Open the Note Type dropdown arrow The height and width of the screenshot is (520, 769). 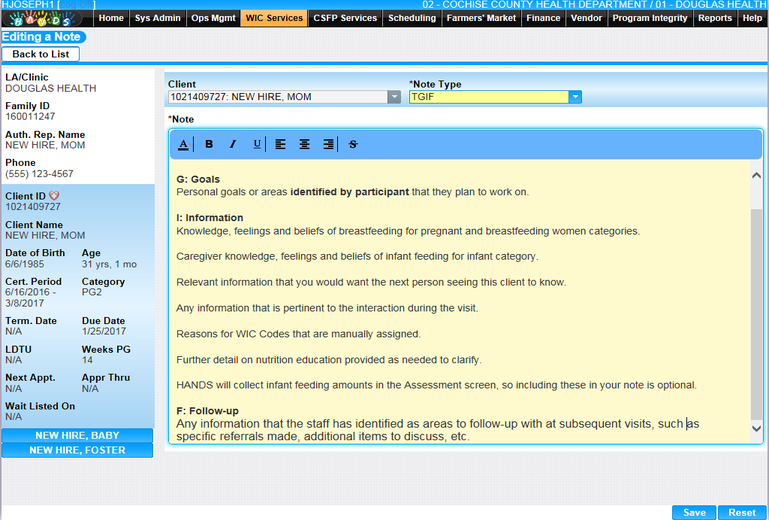(x=575, y=97)
